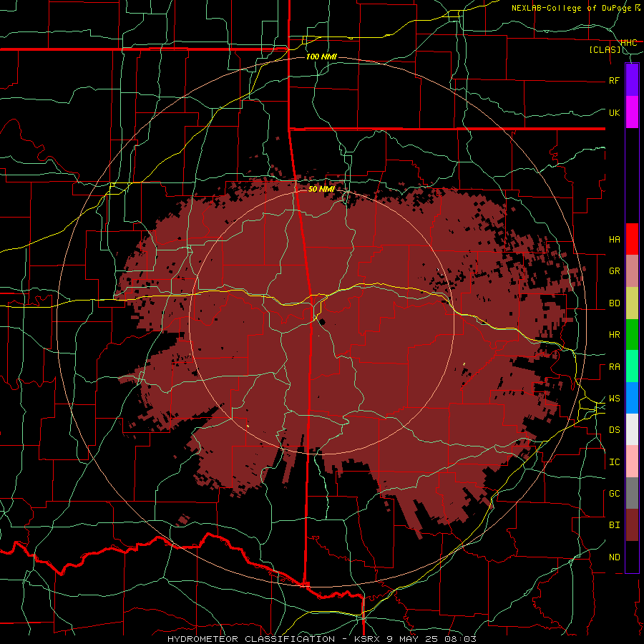
Task: Click the IC legend label
Action: coord(615,462)
